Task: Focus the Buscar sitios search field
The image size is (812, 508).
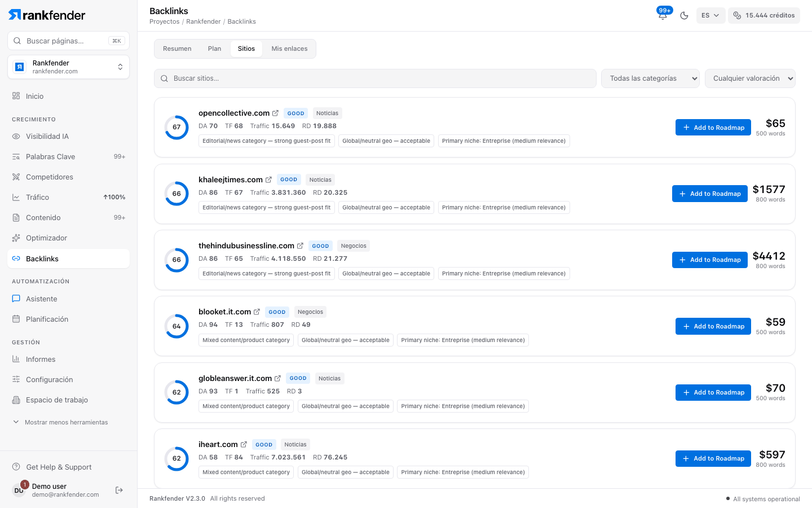Action: [375, 78]
